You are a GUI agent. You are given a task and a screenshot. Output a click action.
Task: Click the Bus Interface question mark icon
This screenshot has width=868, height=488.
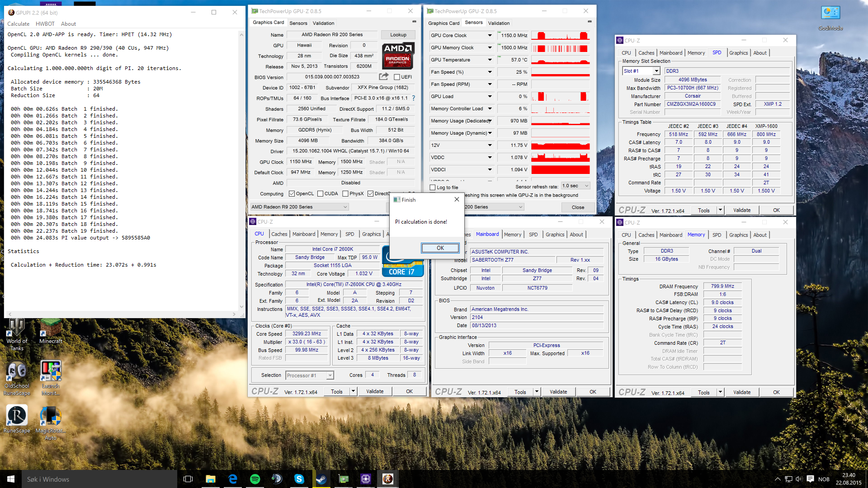click(413, 98)
